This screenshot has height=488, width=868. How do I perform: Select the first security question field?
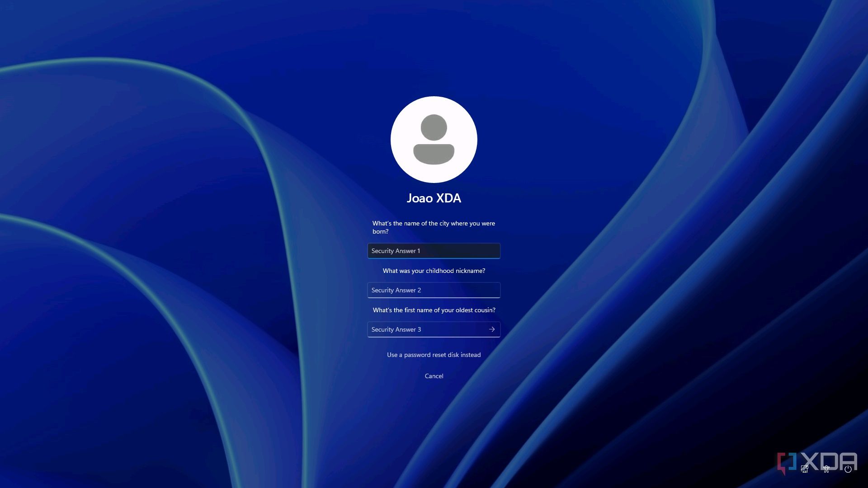point(434,250)
